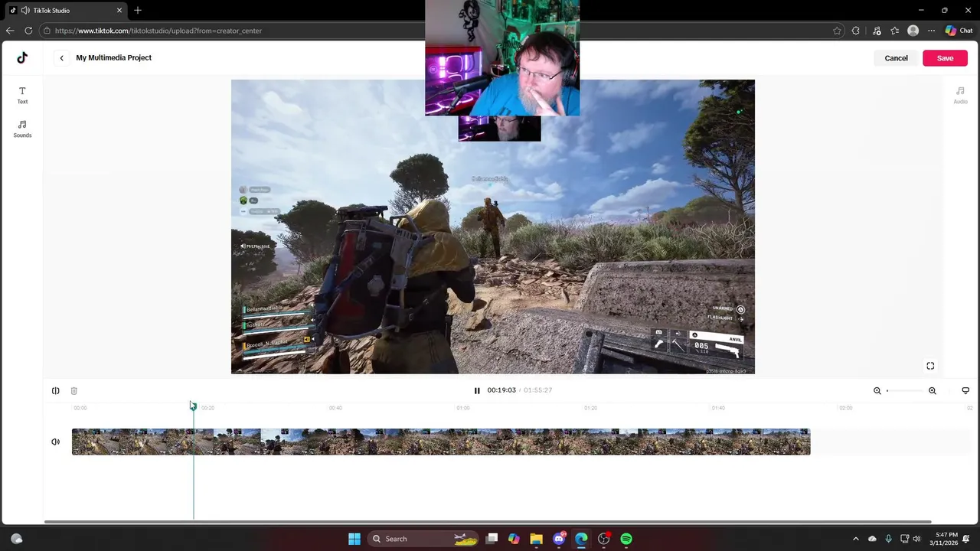Click the delete trash icon
This screenshot has width=980, height=551.
(x=74, y=391)
